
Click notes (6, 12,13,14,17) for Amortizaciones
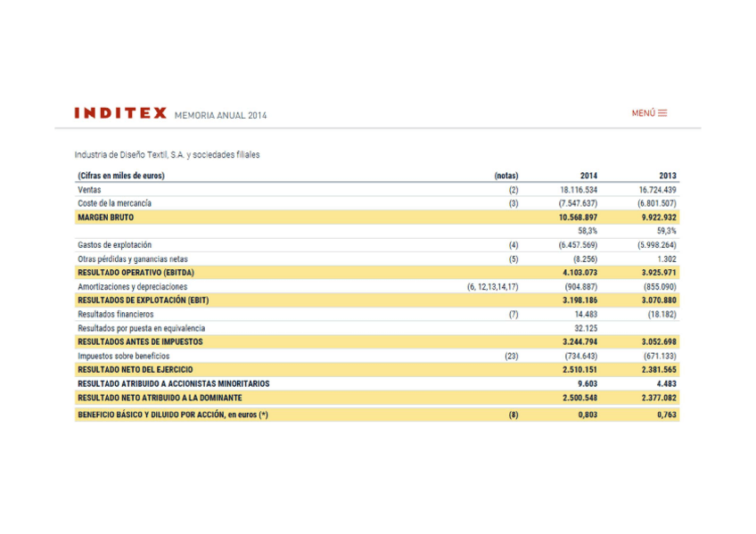click(x=492, y=286)
